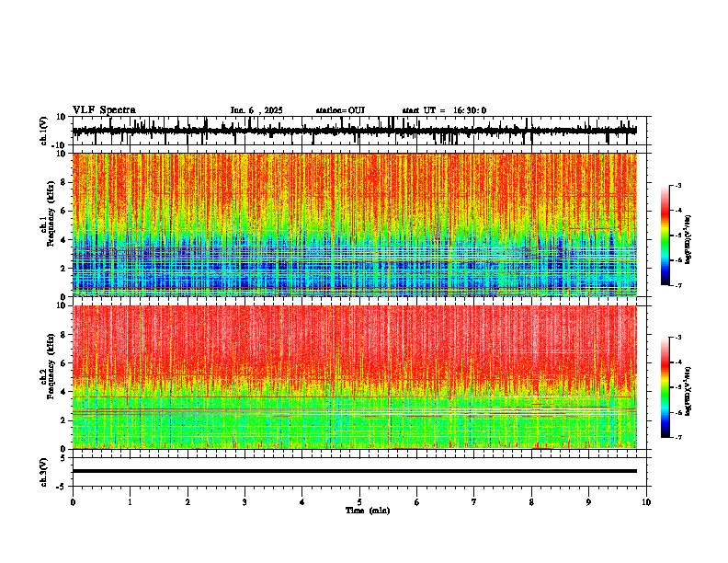
Task: Click time axis tick label "0"
Action: [73, 502]
